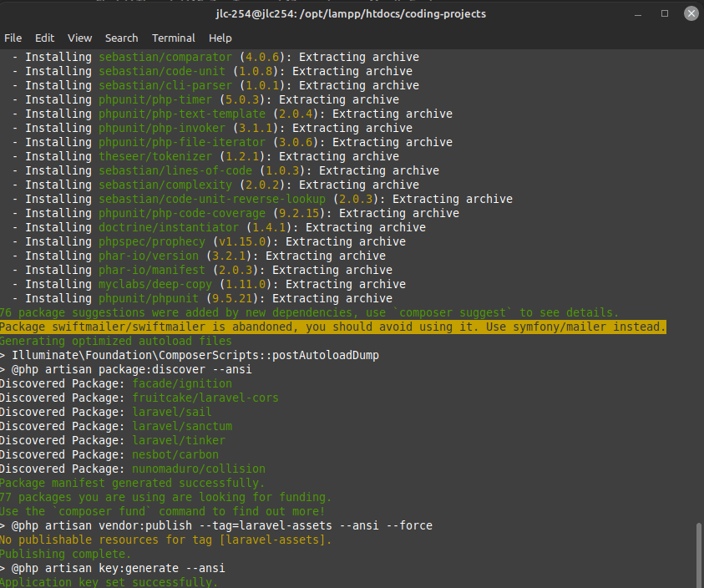704x588 pixels.
Task: Click the phpunit/phpunit package name
Action: tap(149, 298)
